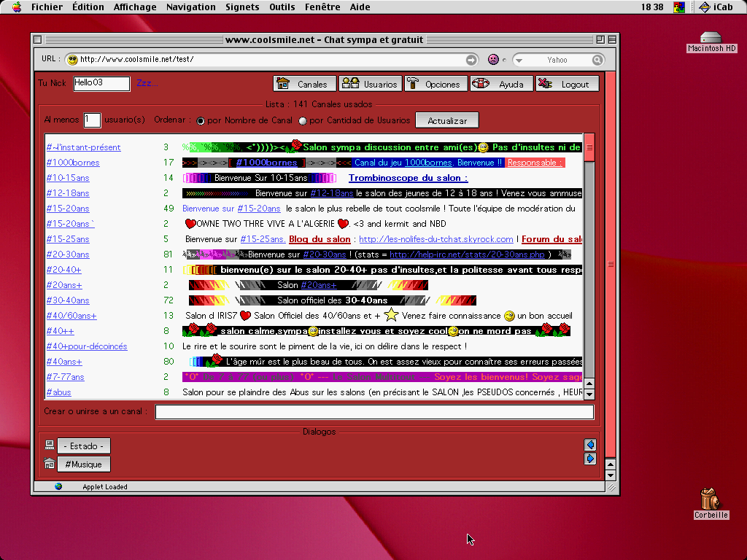This screenshot has height=560, width=747.
Task: Open the Outils menu
Action: tap(282, 7)
